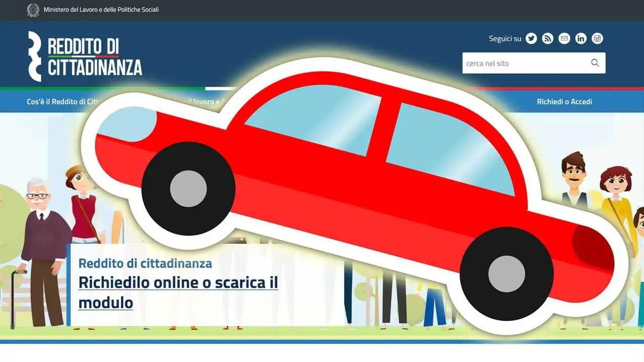
Task: Open 'Richiedilo online o scarica il modulo' link
Action: point(178,292)
